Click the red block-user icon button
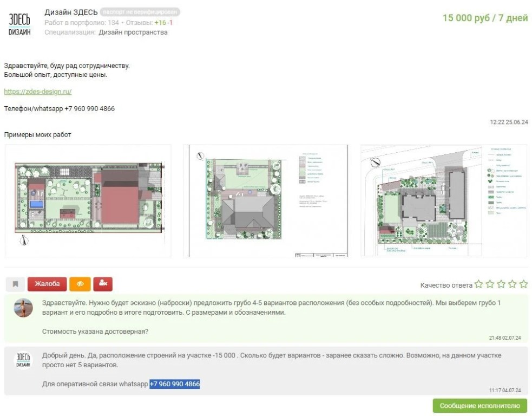The image size is (532, 416). click(103, 284)
